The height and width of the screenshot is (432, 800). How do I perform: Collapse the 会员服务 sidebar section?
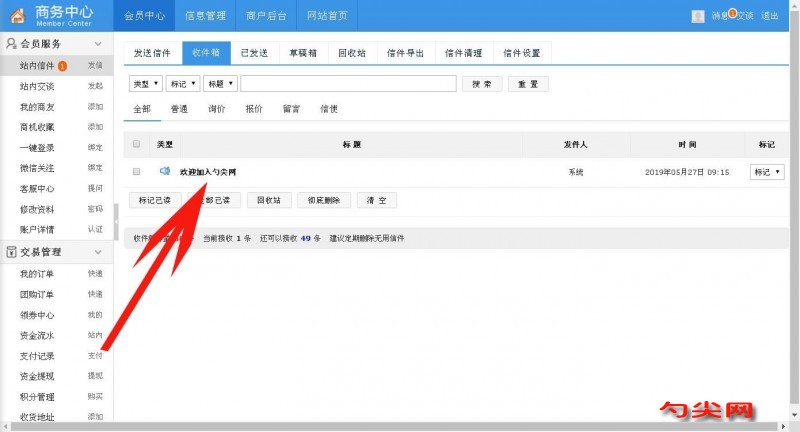coord(98,44)
